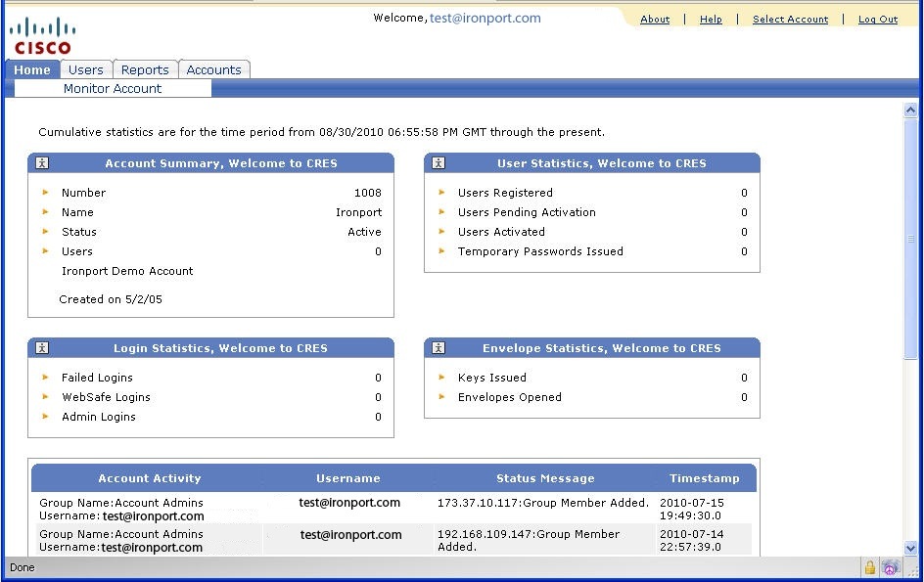Click the Log Out link
This screenshot has width=924, height=582.
[877, 19]
